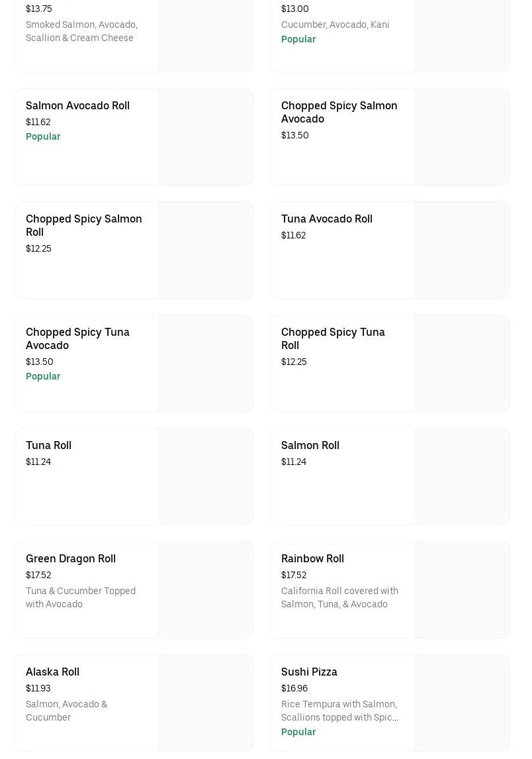The width and height of the screenshot is (532, 759).
Task: Click the Sushi Pizza image thumbnail
Action: tap(461, 703)
